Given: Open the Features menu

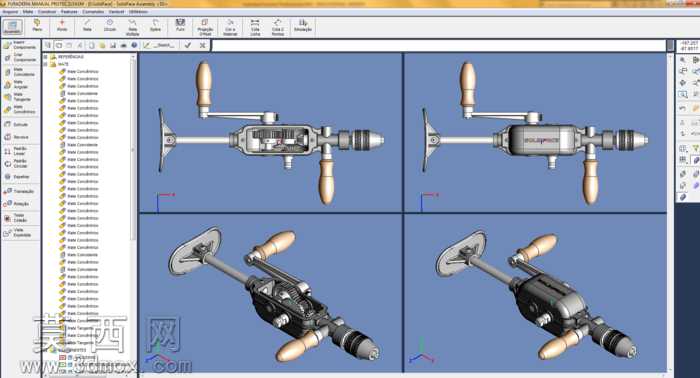Looking at the screenshot, I should [69, 12].
